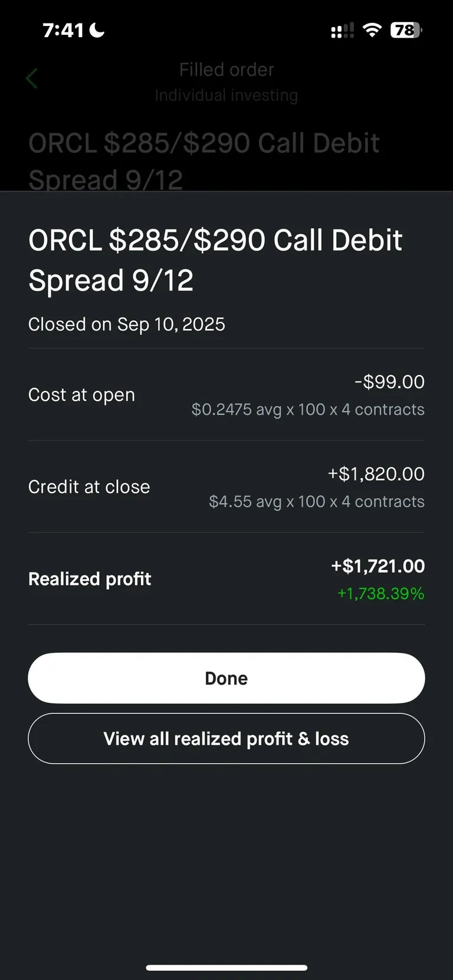The height and width of the screenshot is (980, 453).
Task: Tap the Wi-Fi status icon
Action: point(372,30)
